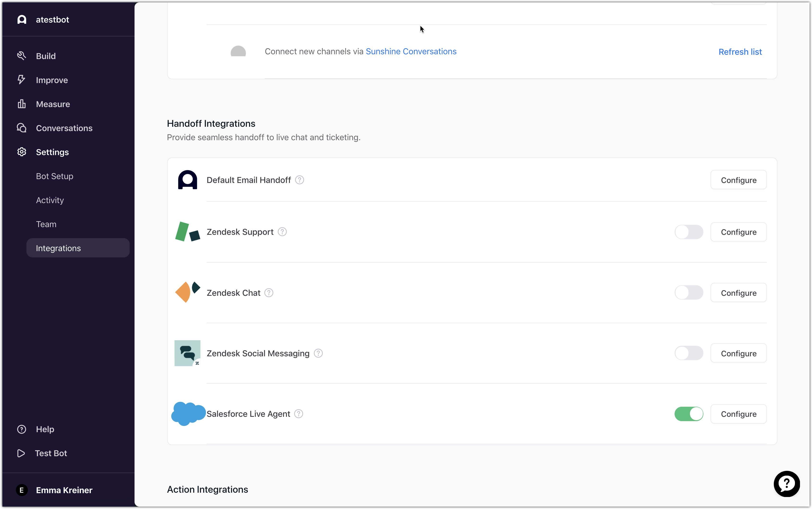Configure the Default Email Handoff
This screenshot has width=812, height=509.
coord(738,180)
